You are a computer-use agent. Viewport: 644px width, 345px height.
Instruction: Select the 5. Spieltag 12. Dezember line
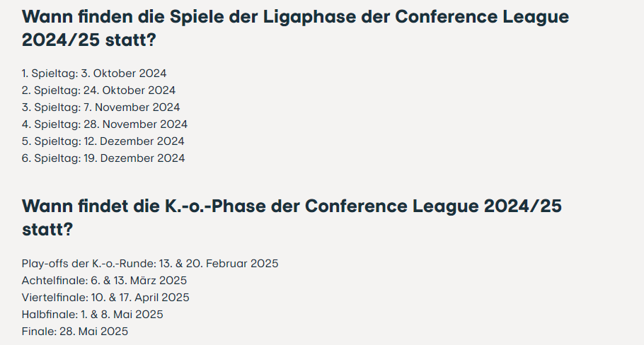click(103, 141)
